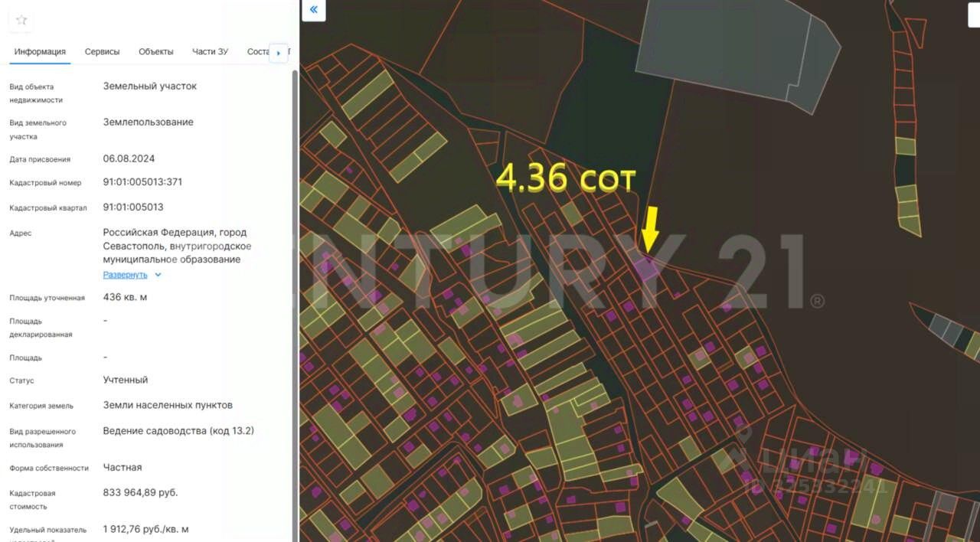Click the area value 436 кв. м
The height and width of the screenshot is (542, 980).
[x=125, y=297]
